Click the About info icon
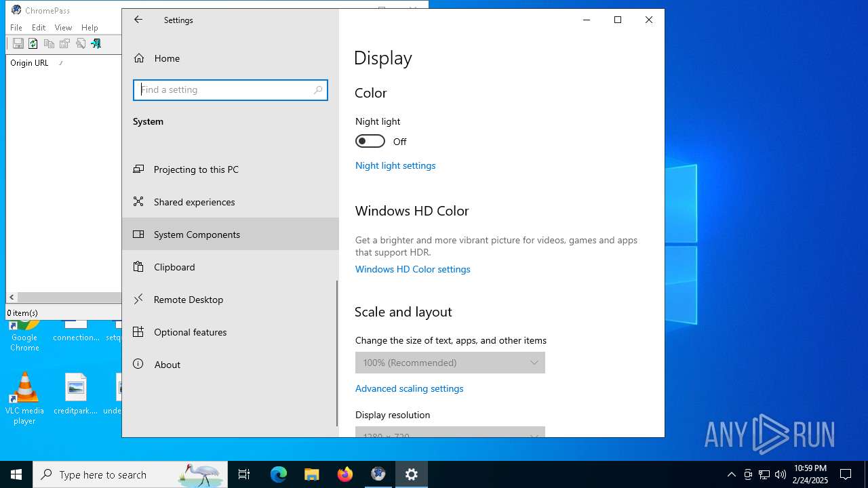The width and height of the screenshot is (868, 488). click(138, 364)
